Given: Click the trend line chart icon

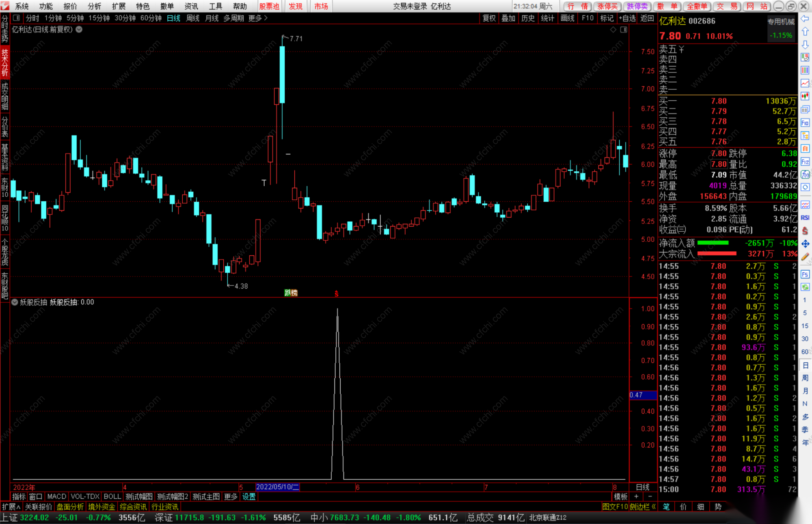Looking at the screenshot, I should pos(805,84).
